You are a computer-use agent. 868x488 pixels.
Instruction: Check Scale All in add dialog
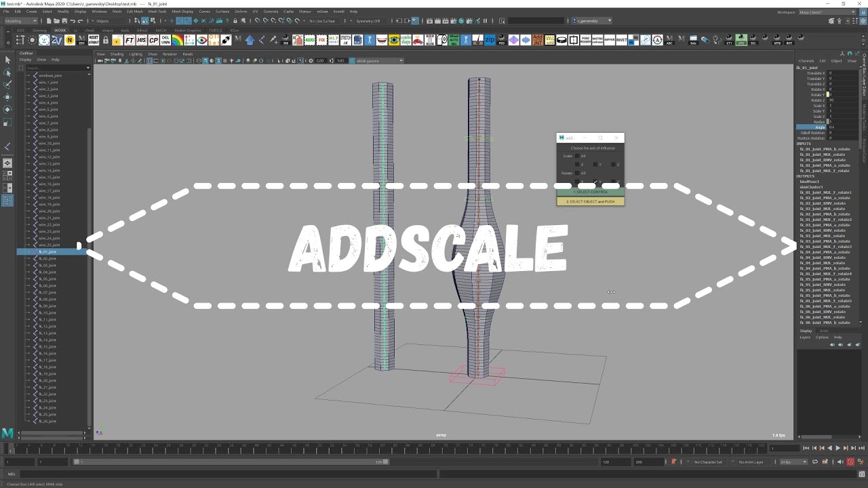(x=577, y=156)
